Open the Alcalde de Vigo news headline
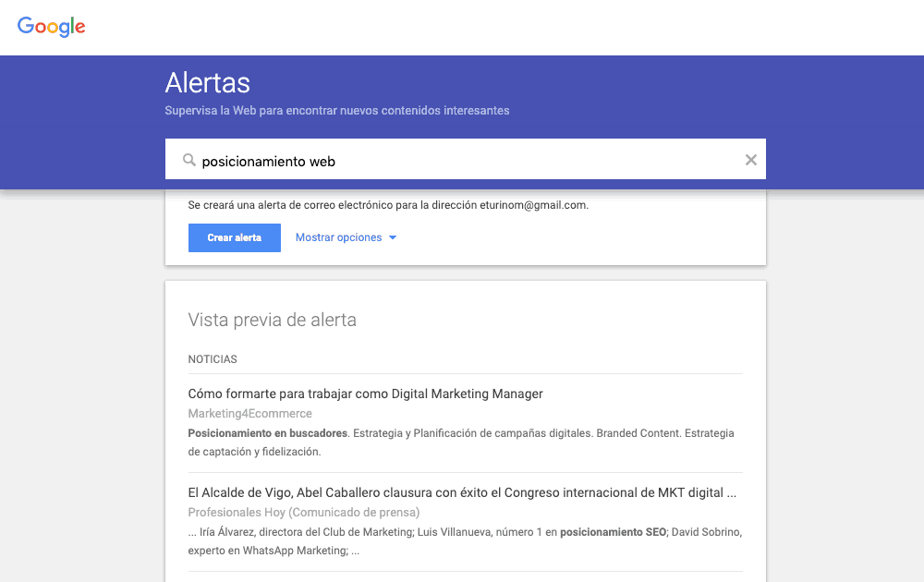This screenshot has height=582, width=924. coord(461,492)
